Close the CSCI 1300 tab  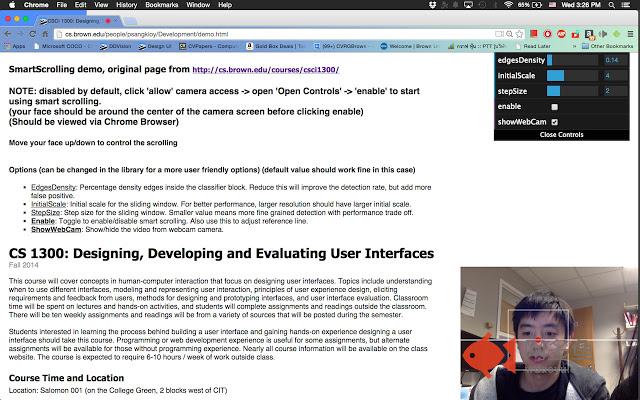click(116, 20)
